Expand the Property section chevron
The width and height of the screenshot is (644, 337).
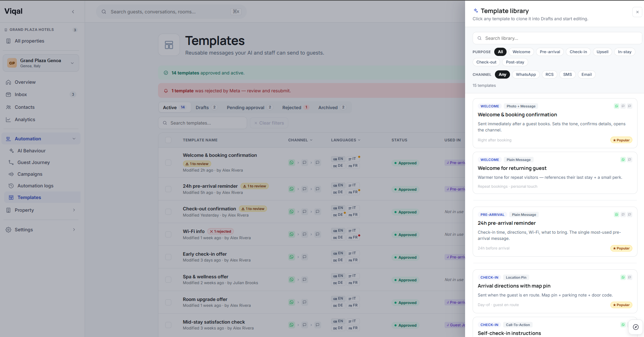pos(74,210)
